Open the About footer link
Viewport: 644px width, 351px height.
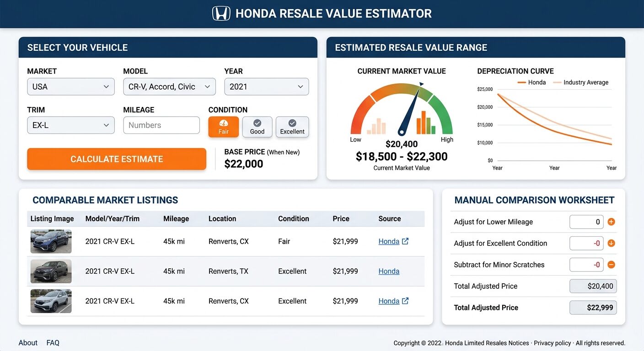[x=28, y=343]
